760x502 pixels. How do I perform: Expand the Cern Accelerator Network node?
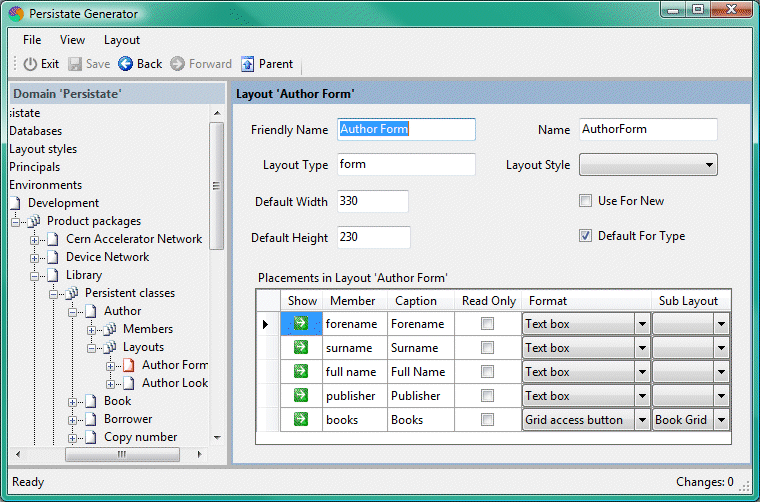tap(35, 239)
